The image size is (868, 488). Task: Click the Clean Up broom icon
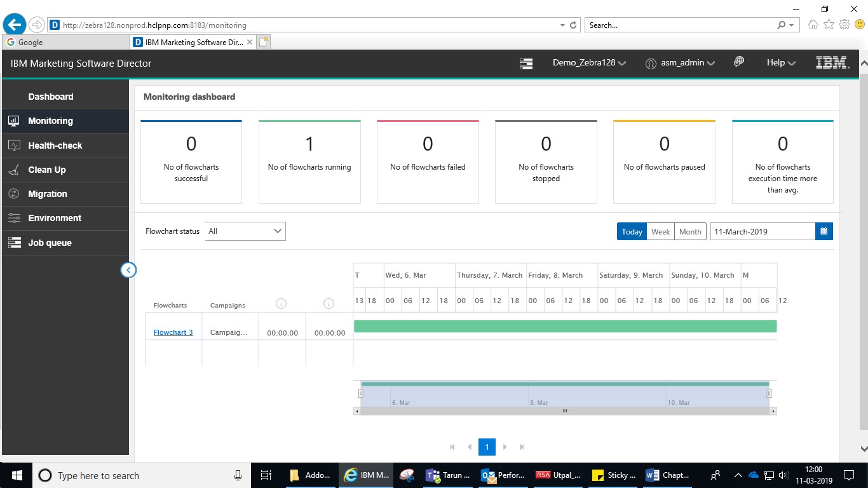(14, 170)
